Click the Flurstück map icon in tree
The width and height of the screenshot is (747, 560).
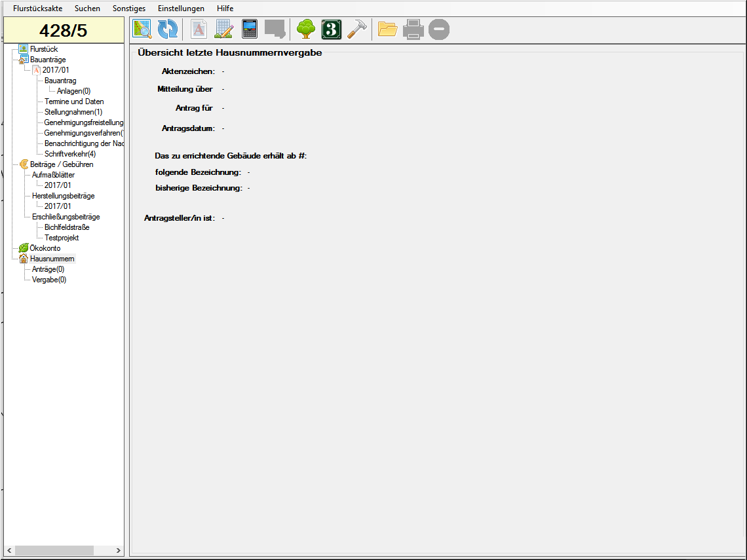point(24,48)
